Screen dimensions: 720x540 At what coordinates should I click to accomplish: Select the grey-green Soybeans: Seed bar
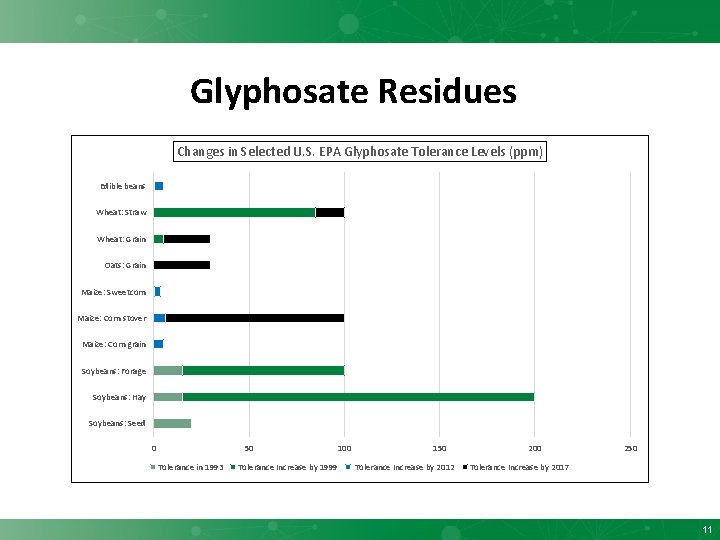click(172, 423)
